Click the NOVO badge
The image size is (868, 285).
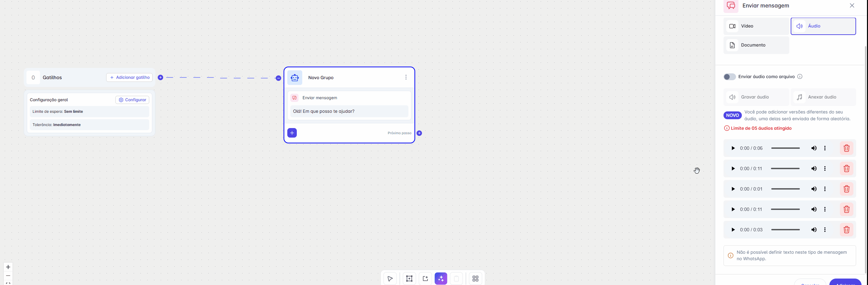coord(732,115)
